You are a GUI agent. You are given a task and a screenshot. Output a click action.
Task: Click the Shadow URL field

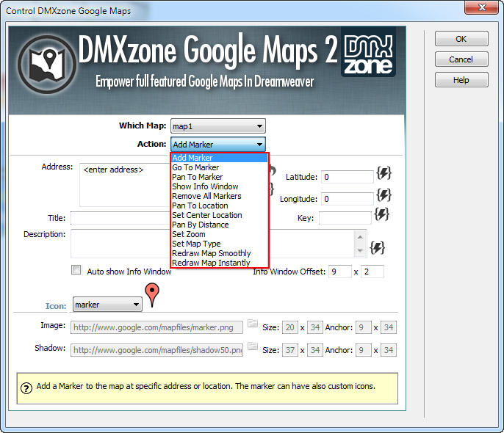[157, 350]
